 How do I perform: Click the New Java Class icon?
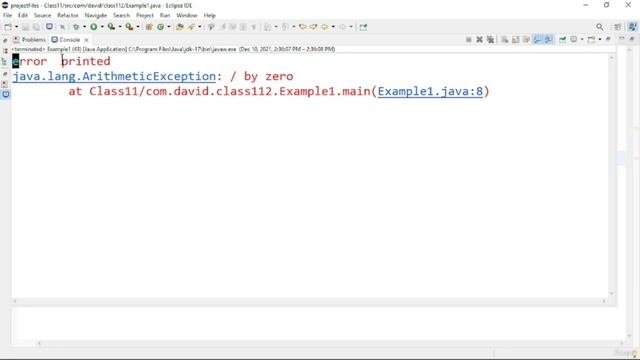click(160, 27)
